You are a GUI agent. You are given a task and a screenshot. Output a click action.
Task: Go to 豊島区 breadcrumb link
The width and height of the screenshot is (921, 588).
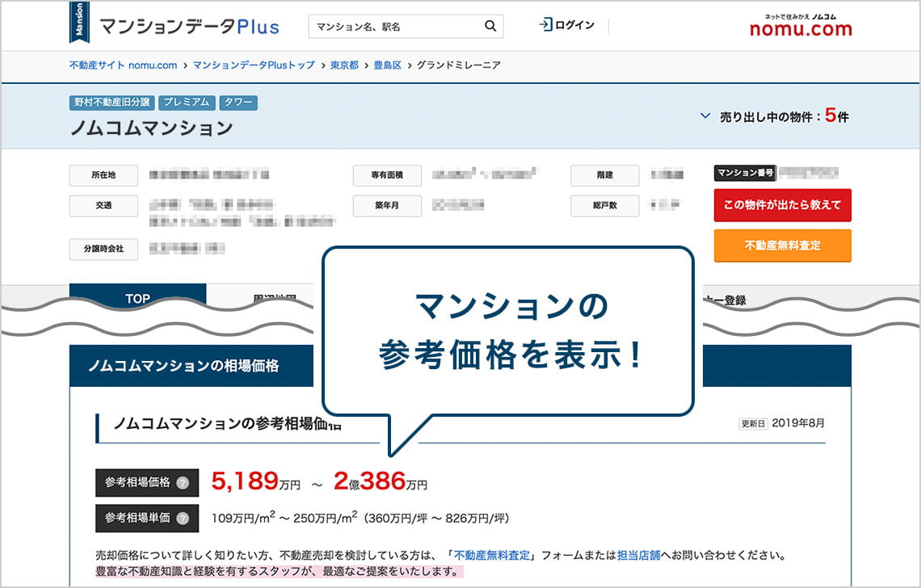(388, 65)
